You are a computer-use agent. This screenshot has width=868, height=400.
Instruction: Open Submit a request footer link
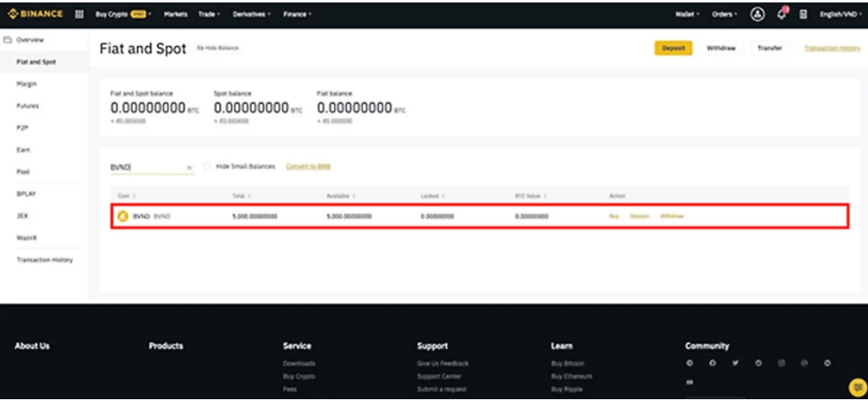pos(441,389)
